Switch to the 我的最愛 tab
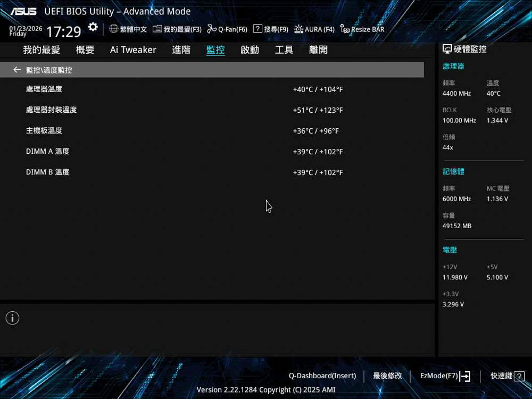532x399 pixels. click(x=41, y=50)
